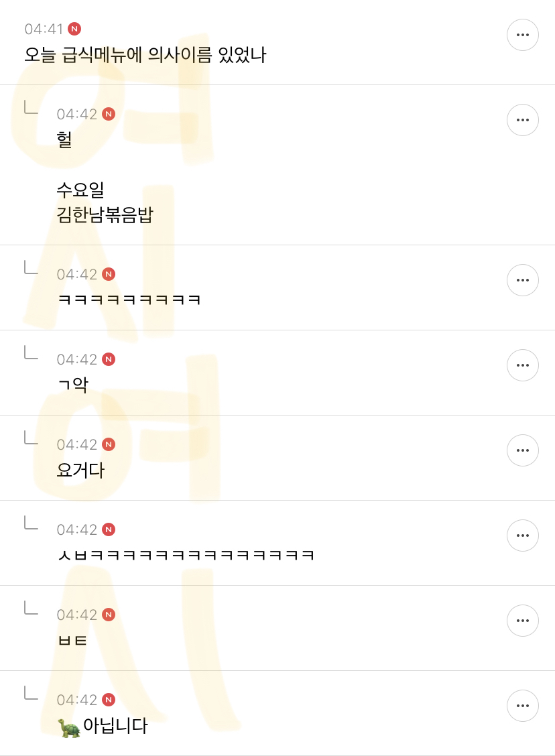Open more options for the 아닙니다 reply
This screenshot has width=555, height=756.
[x=523, y=706]
